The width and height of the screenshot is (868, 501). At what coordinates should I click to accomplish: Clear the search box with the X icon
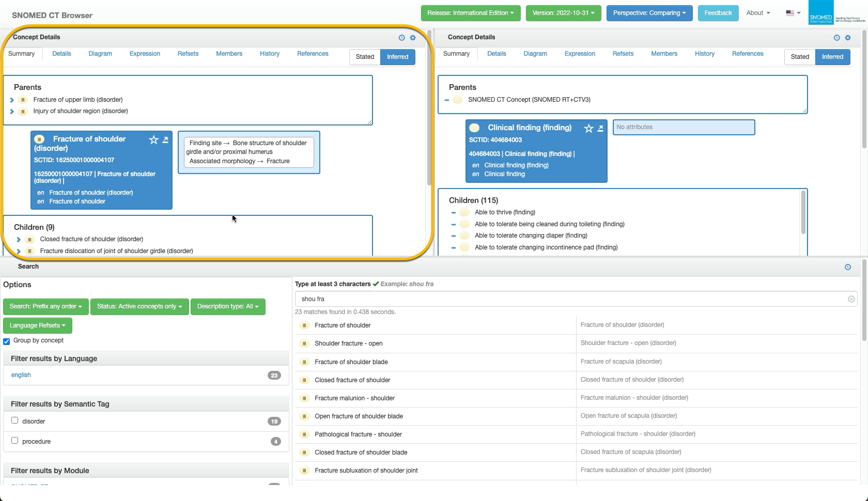[851, 299]
